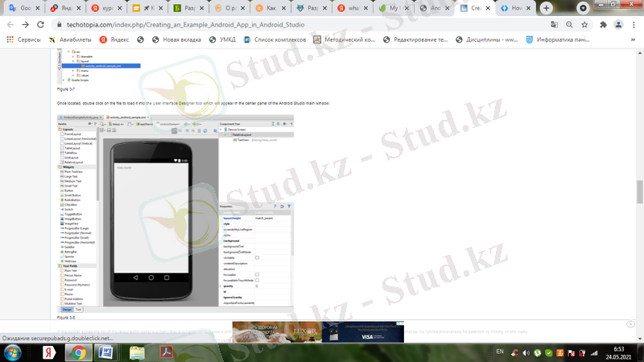
Task: View site security lock information
Action: [59, 25]
